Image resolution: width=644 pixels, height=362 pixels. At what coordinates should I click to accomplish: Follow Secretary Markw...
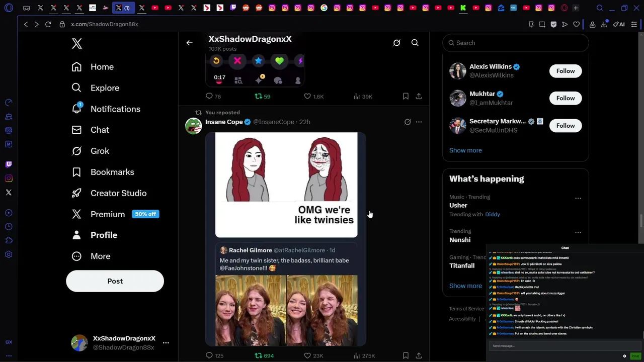566,126
